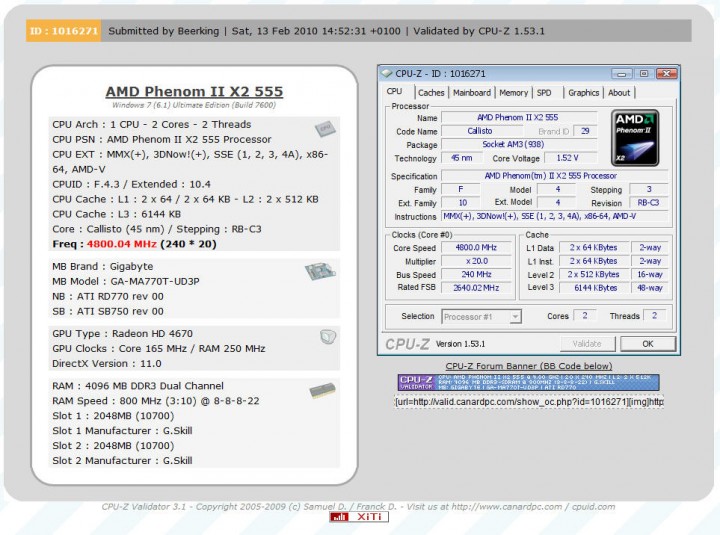
Task: Click the GPU Type Radeon HD 4670 line
Action: pyautogui.click(x=122, y=334)
